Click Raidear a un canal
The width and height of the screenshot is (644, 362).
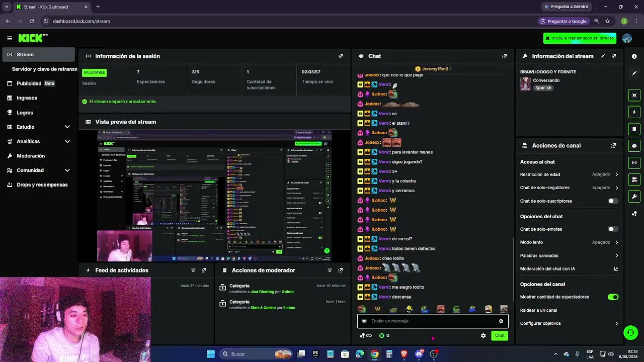pos(538,311)
